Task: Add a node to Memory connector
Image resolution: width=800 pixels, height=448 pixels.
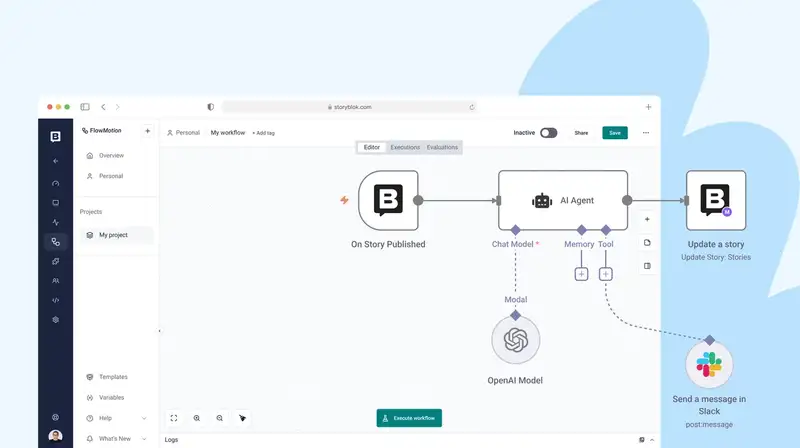Action: [581, 274]
